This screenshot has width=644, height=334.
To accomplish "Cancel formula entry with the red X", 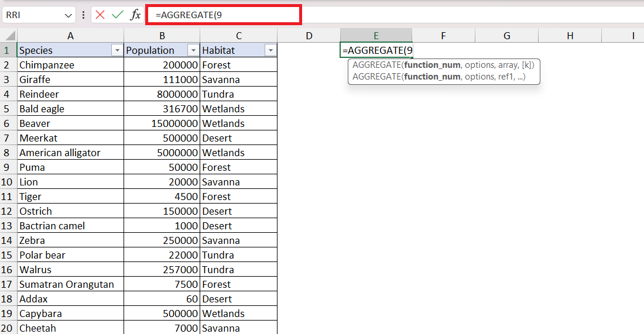I will point(100,15).
